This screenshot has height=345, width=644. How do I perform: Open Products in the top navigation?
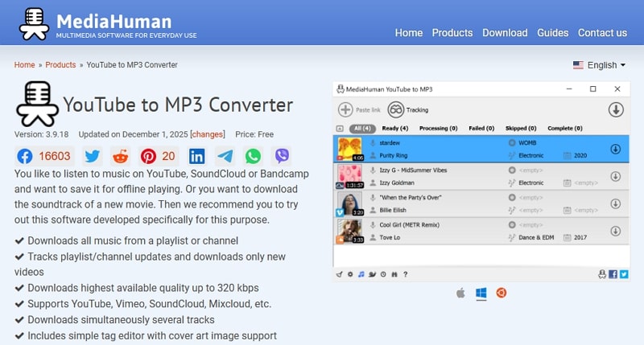(x=452, y=33)
